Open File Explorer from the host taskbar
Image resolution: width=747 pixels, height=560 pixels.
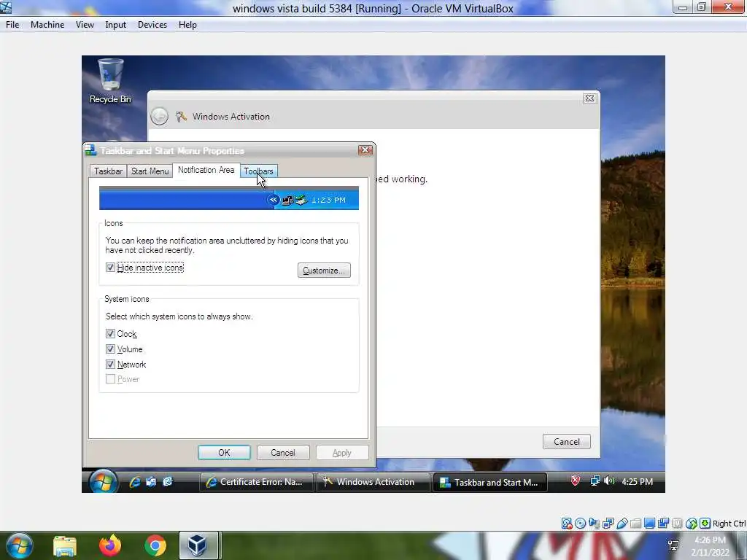click(x=65, y=545)
